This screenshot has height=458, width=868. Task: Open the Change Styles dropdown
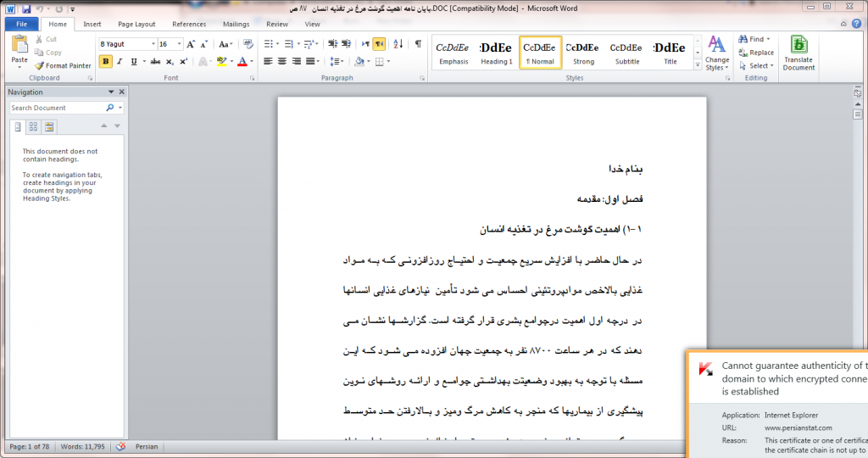coord(716,53)
